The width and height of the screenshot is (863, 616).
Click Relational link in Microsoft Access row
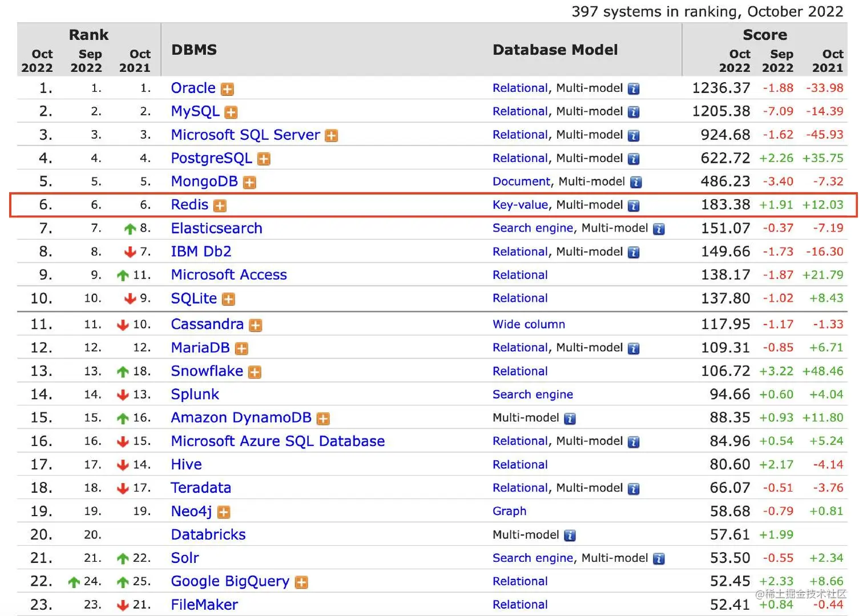click(x=520, y=275)
